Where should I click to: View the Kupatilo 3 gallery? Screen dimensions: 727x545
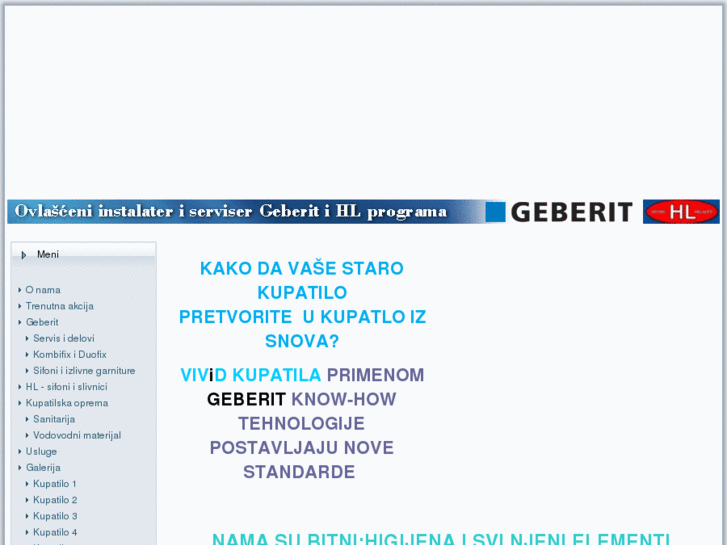click(55, 516)
